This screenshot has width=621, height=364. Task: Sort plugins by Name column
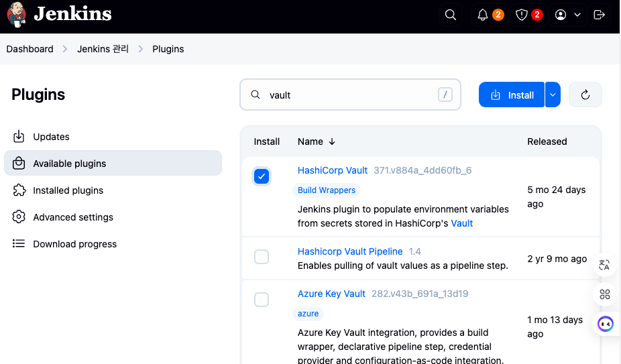click(x=317, y=141)
